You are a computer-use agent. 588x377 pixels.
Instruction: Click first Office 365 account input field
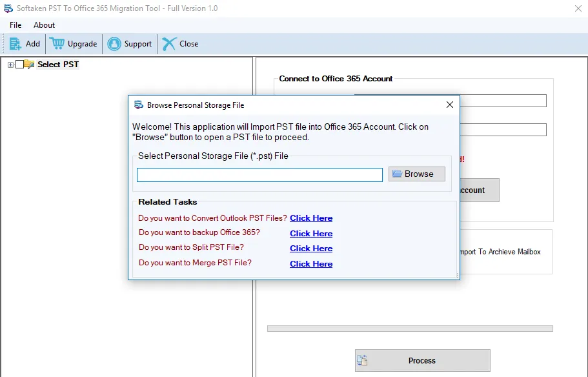(503, 101)
